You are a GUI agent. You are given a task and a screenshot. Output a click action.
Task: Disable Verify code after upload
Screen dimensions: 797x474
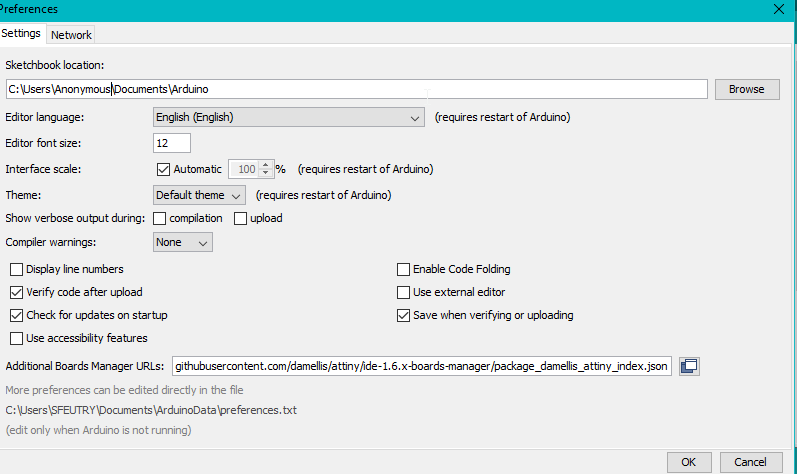(x=16, y=292)
